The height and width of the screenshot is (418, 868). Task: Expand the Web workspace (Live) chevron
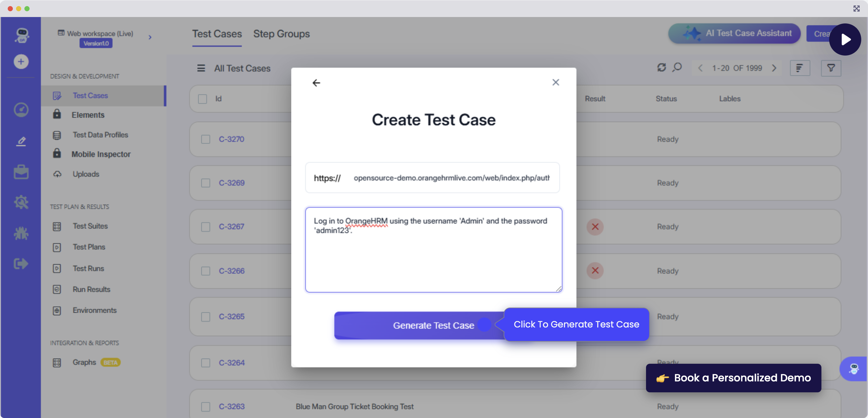150,37
